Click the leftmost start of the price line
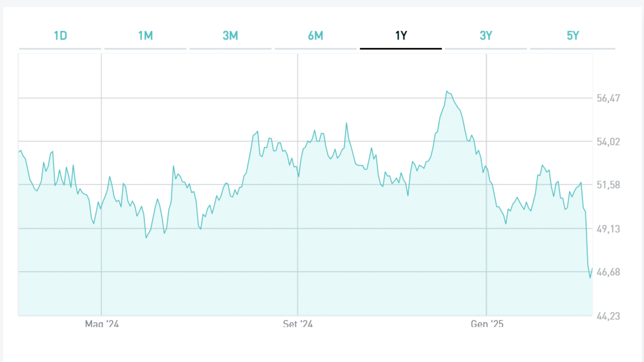644x362 pixels. click(x=19, y=153)
